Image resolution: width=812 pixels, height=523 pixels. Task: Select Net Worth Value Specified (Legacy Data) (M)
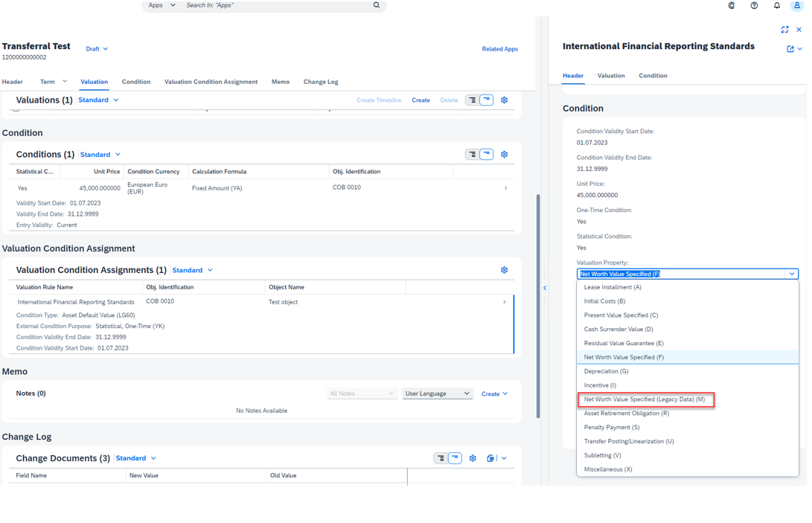pyautogui.click(x=688, y=400)
